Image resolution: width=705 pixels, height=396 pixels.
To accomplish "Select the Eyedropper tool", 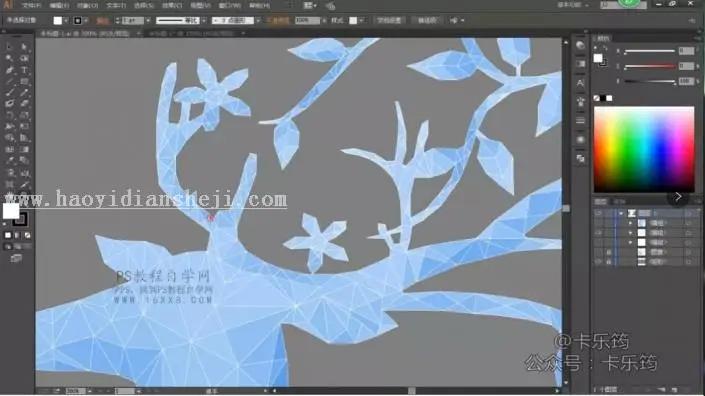I will click(9, 160).
